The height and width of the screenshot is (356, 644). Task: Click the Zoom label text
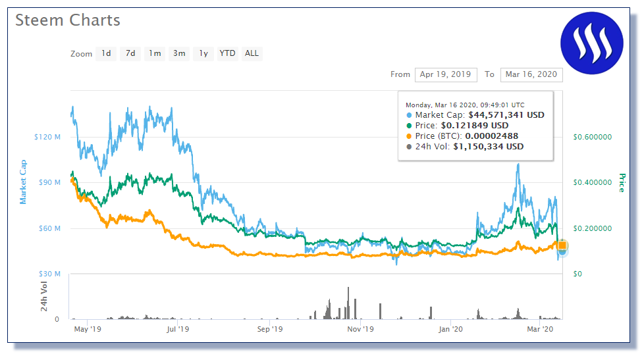pyautogui.click(x=81, y=54)
